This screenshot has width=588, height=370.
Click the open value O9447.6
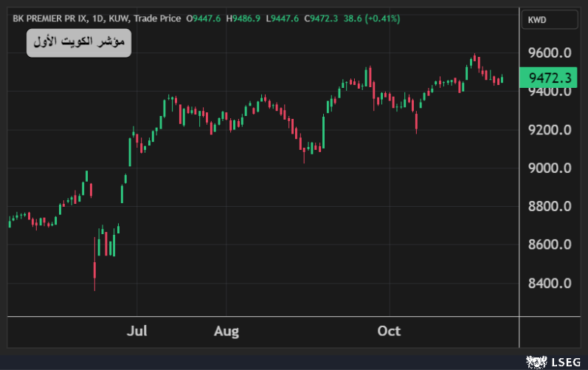[204, 18]
